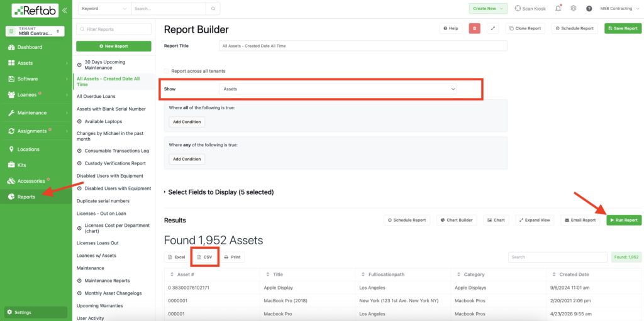Print the results
The image size is (644, 321).
pos(232,257)
